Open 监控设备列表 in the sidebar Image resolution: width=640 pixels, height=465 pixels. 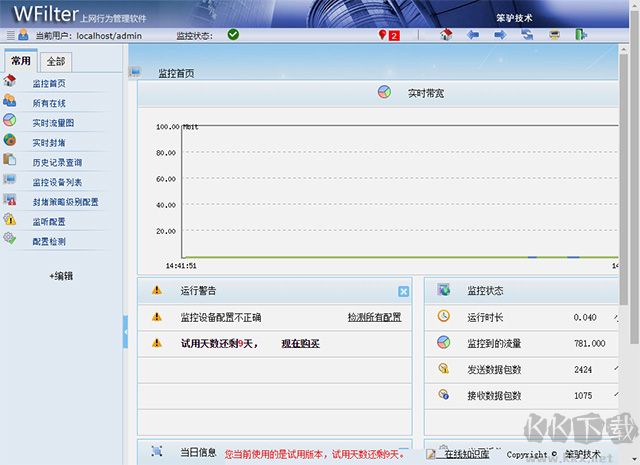tap(58, 182)
